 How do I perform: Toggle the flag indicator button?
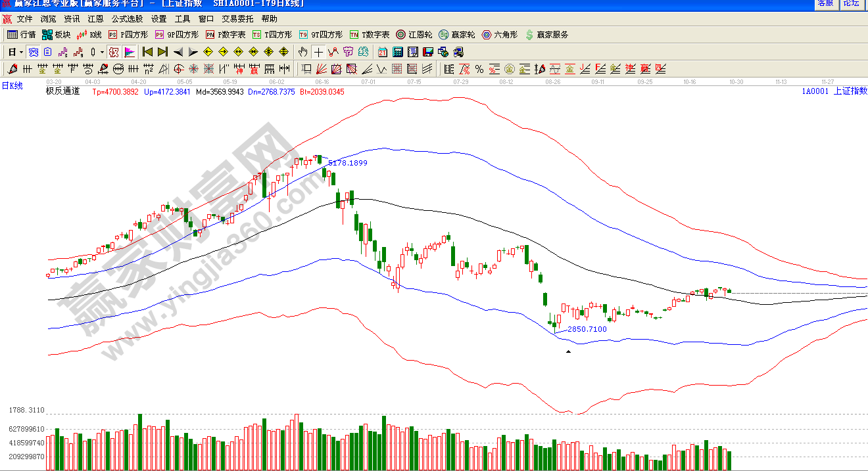click(130, 52)
